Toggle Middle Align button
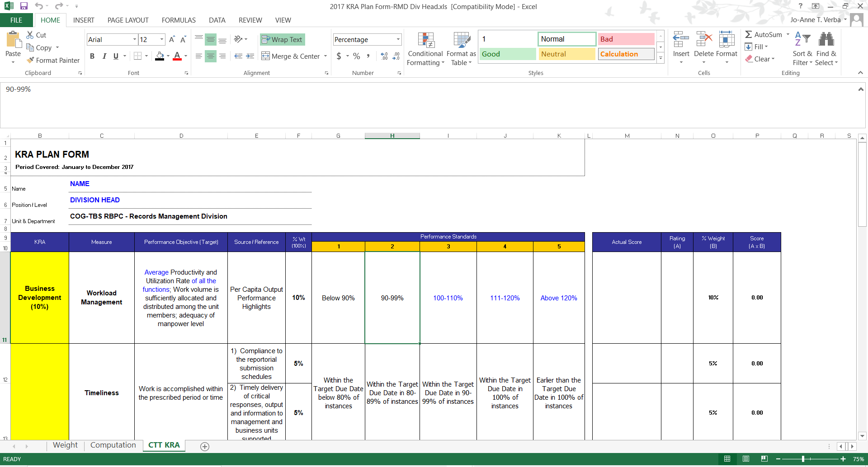The image size is (868, 467). 211,39
